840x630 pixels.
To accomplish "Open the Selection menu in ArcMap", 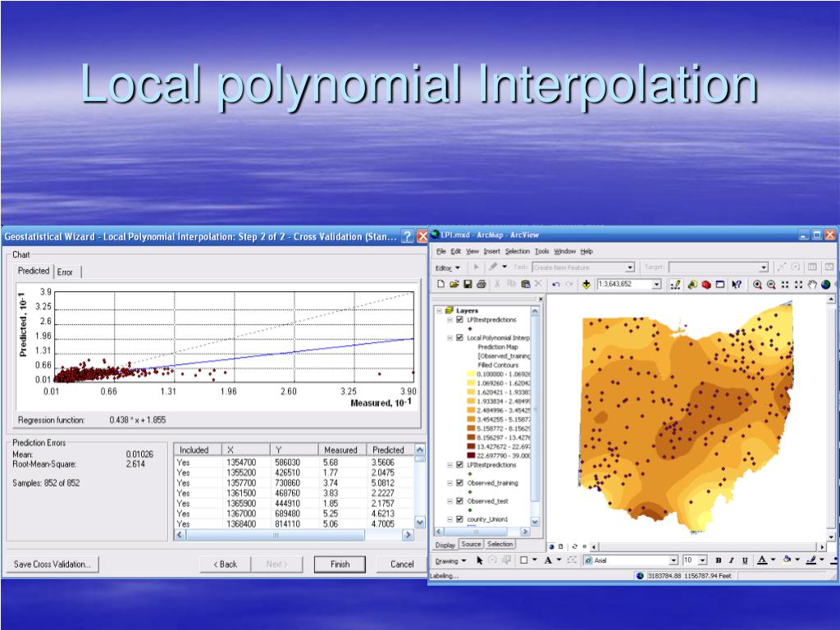I will (517, 251).
